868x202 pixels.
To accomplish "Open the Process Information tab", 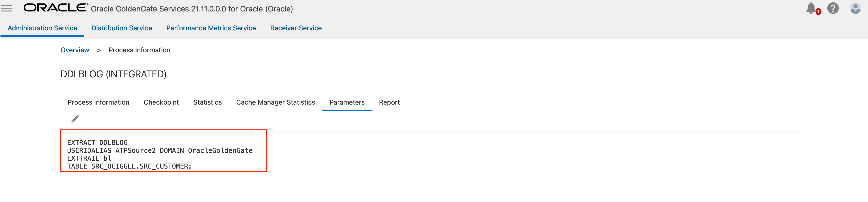I will click(x=98, y=102).
